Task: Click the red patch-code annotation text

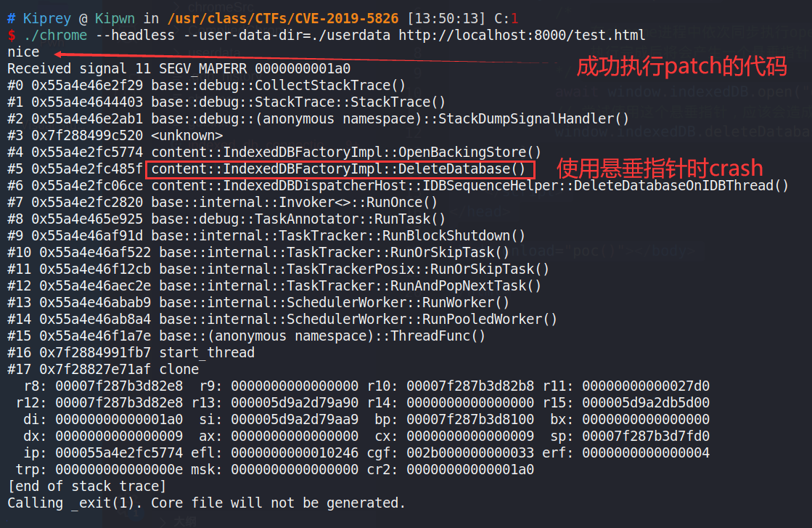Action: [681, 67]
